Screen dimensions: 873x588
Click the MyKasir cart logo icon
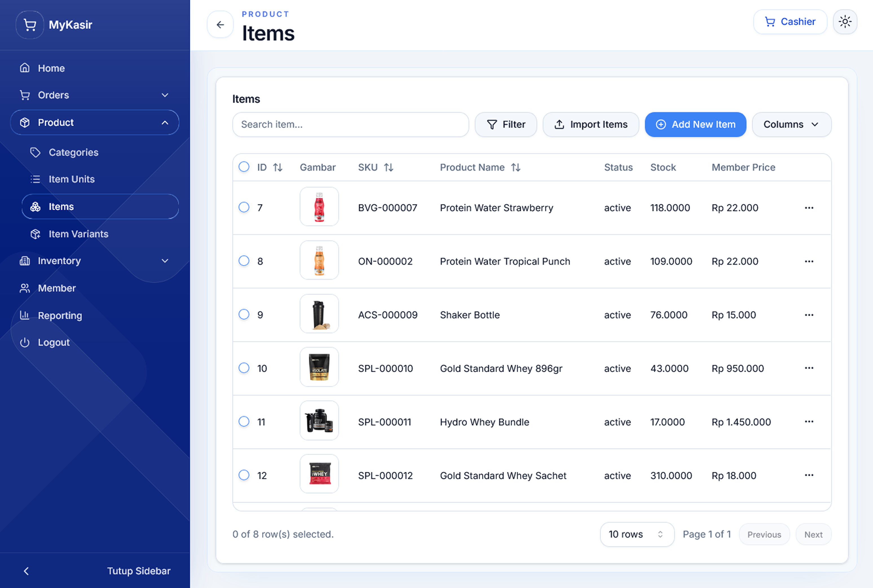tap(30, 25)
